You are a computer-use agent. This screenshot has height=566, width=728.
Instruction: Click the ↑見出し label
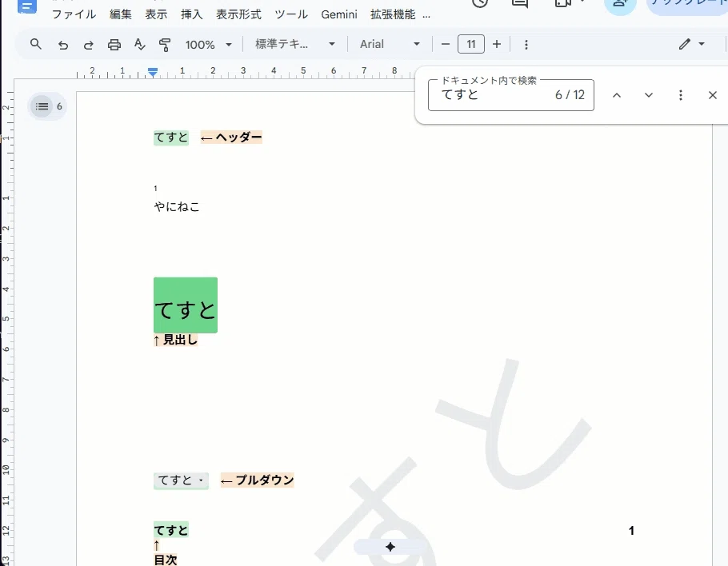point(175,340)
